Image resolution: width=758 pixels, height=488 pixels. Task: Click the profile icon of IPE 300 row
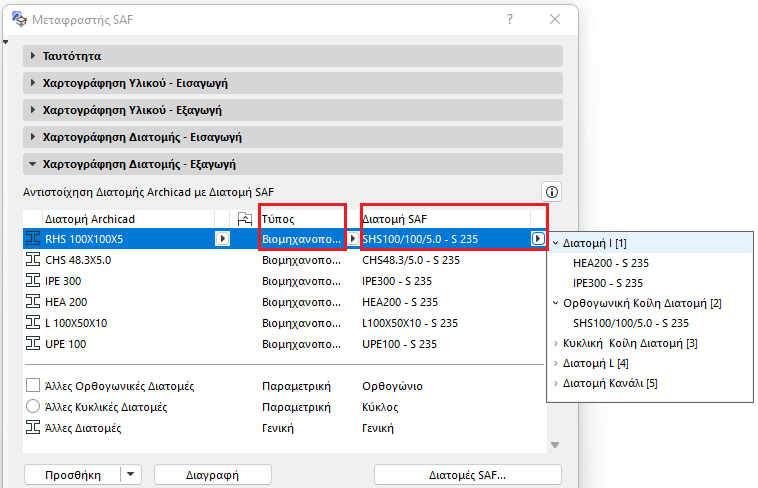[33, 281]
